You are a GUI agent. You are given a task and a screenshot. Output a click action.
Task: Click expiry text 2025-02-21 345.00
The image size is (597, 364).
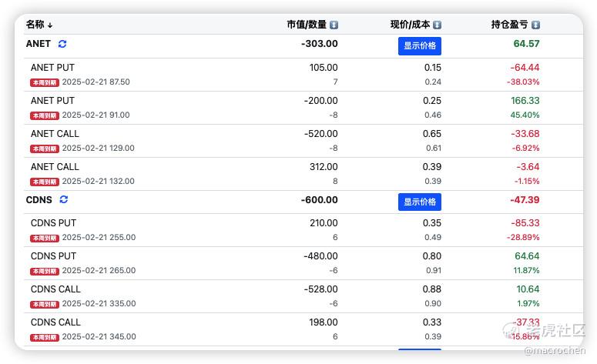pyautogui.click(x=99, y=336)
